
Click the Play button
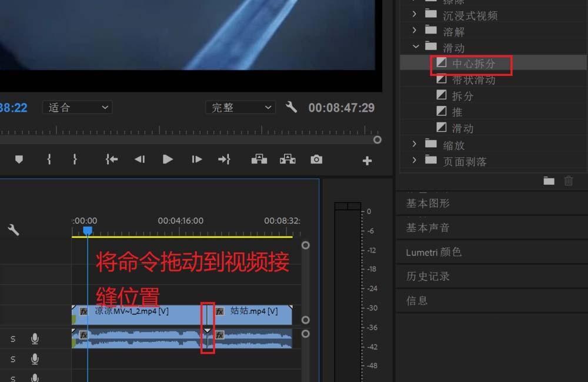pyautogui.click(x=168, y=159)
